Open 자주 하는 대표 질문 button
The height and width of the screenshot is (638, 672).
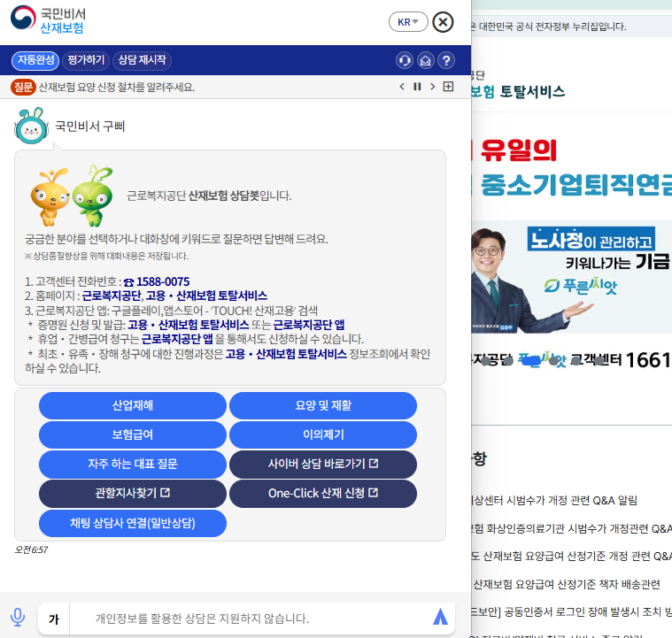click(x=133, y=464)
